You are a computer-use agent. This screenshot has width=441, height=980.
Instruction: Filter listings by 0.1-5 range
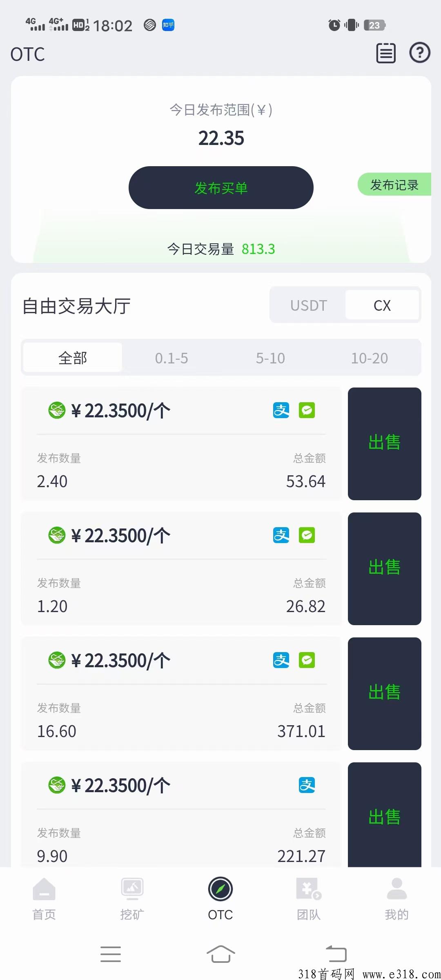tap(171, 358)
